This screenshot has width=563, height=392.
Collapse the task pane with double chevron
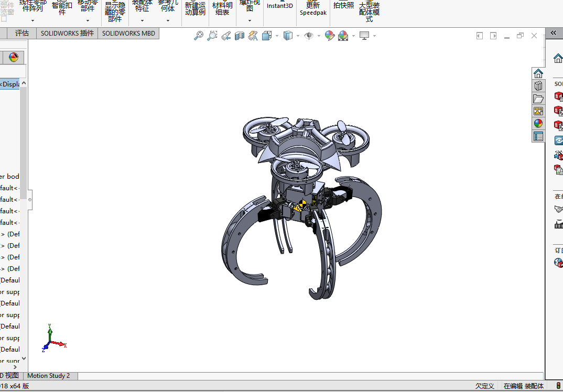[x=554, y=33]
